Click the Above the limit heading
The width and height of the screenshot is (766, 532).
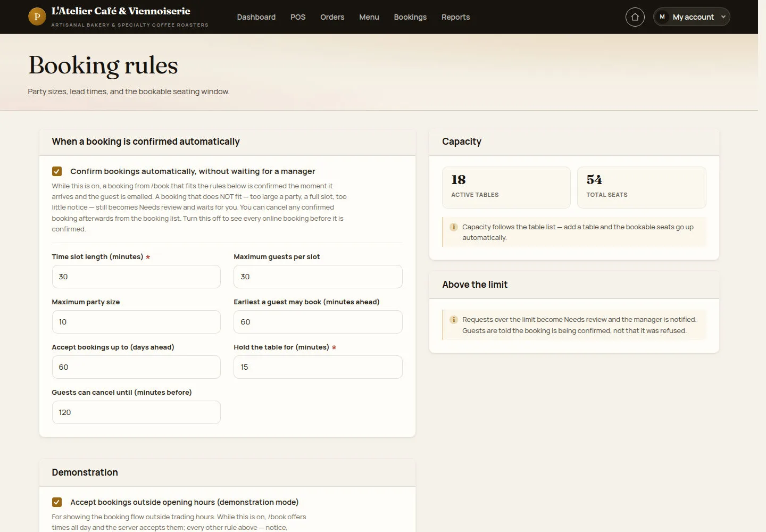475,285
